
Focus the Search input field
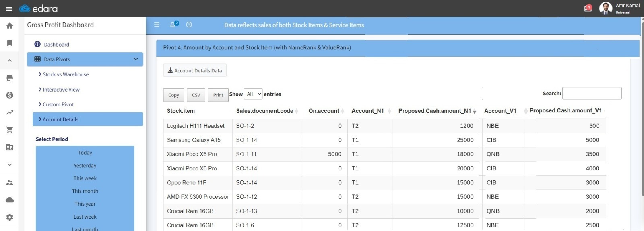coord(592,93)
